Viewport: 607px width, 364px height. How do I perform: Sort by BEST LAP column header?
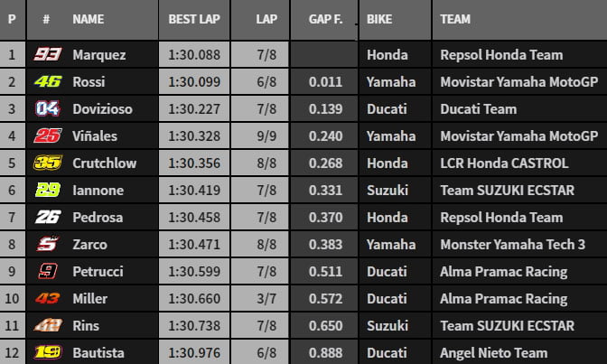193,19
